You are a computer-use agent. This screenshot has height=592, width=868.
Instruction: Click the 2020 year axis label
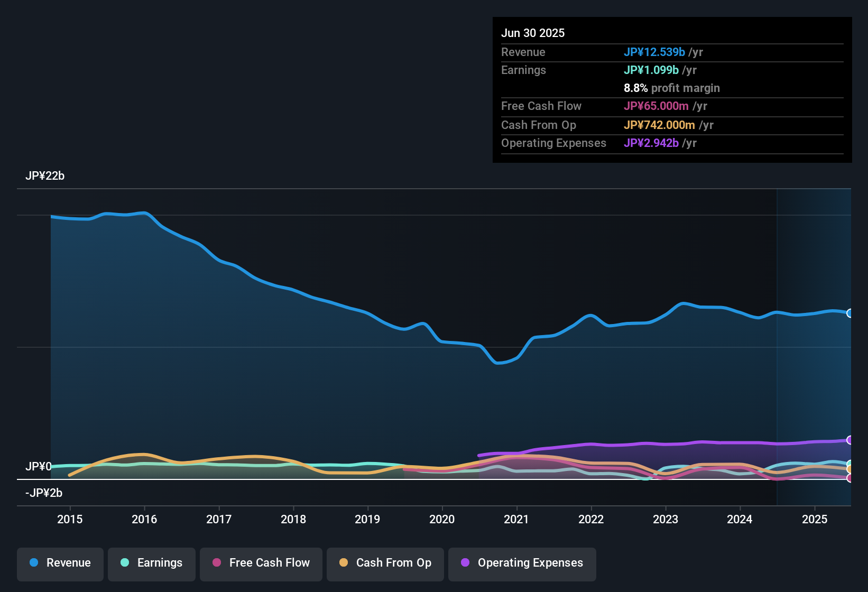pos(442,520)
